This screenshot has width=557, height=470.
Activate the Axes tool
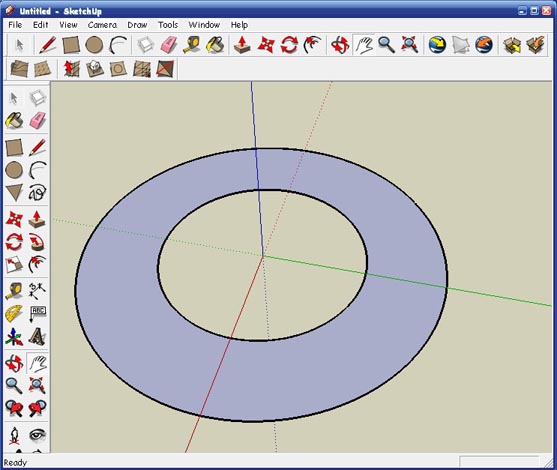14,336
